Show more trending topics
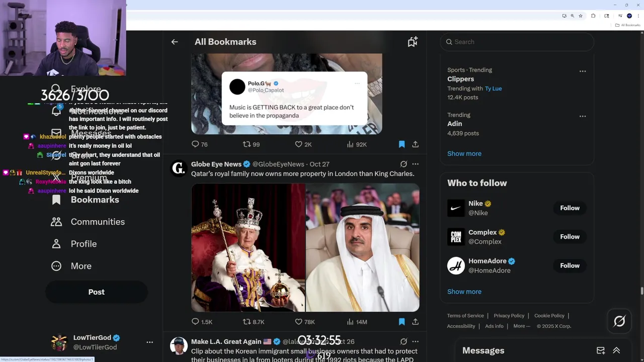Screen dimensions: 644x362 (464, 153)
